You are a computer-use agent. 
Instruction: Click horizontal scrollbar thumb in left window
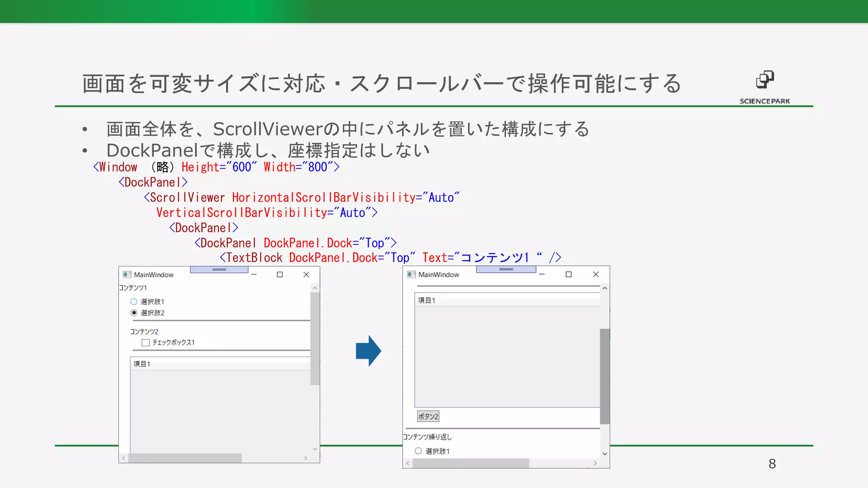[x=185, y=458]
